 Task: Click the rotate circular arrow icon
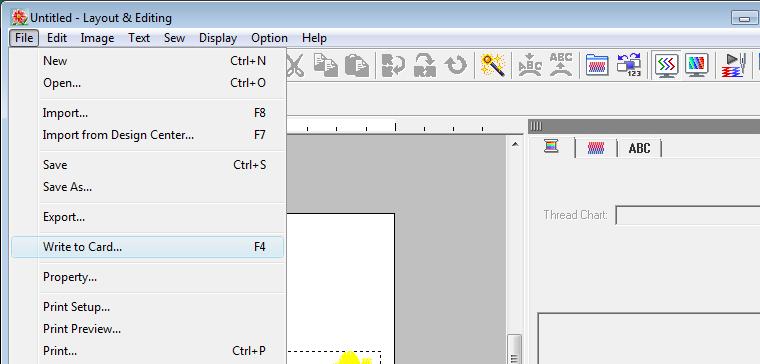point(456,65)
